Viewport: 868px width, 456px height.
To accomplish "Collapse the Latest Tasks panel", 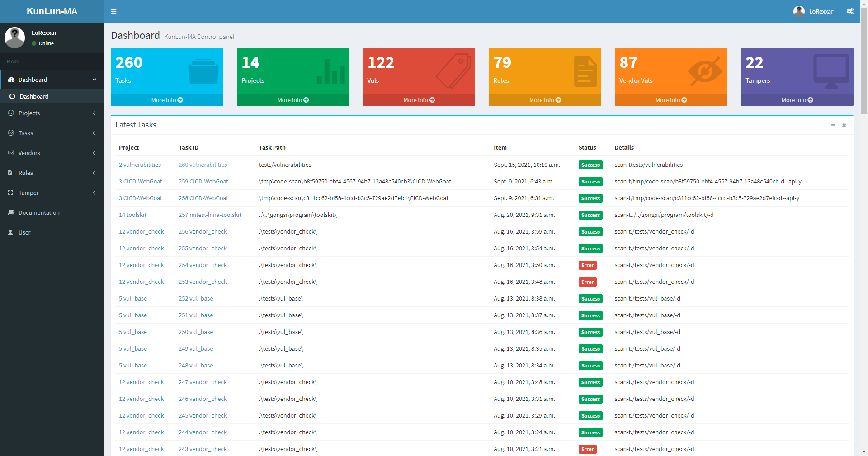I will click(x=833, y=125).
